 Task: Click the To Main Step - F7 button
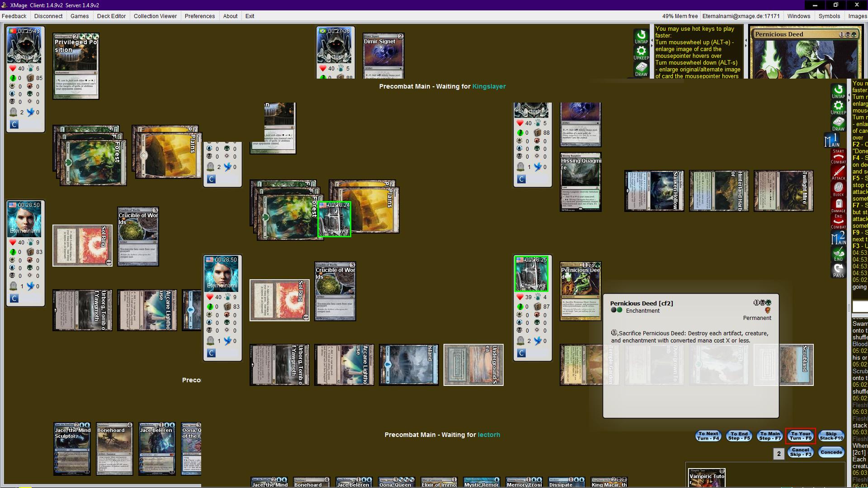pos(770,436)
